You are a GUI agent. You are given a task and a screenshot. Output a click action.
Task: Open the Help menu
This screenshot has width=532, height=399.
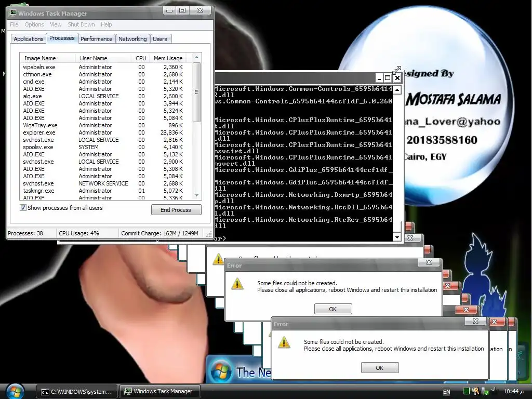click(x=106, y=24)
